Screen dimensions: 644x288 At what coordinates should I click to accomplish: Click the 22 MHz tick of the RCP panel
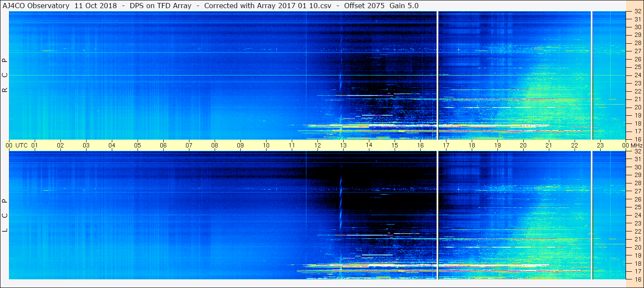637,91
